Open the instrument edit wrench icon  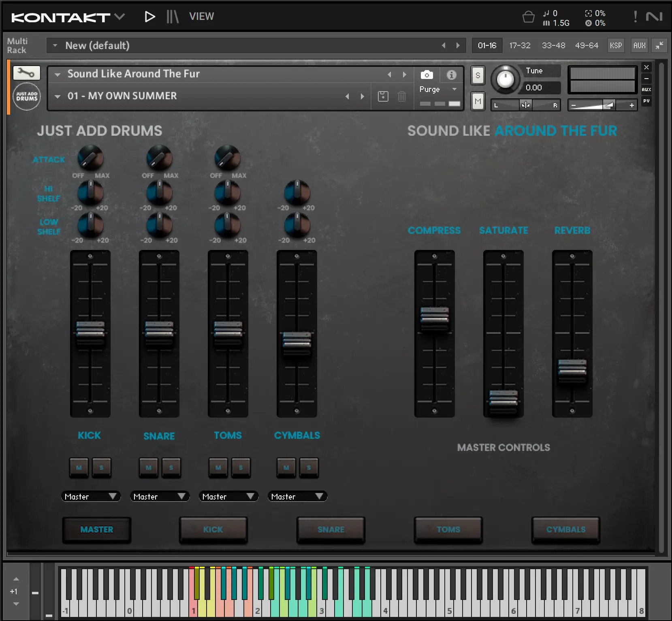(26, 73)
